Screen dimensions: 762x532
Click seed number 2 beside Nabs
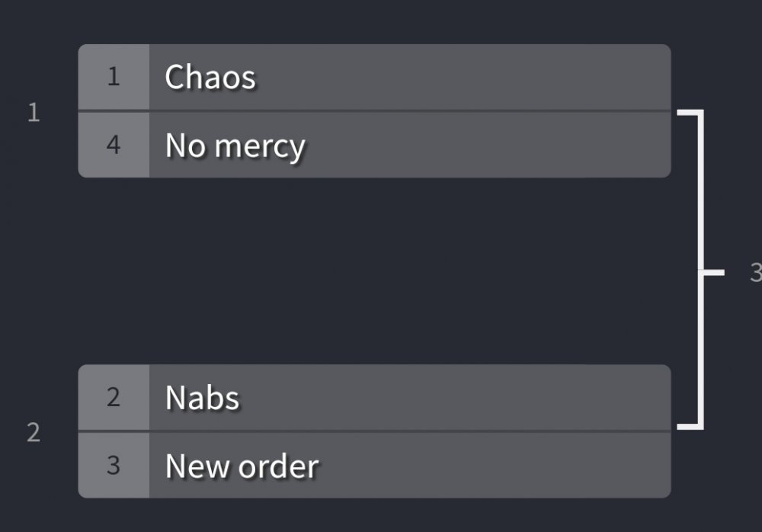[114, 397]
